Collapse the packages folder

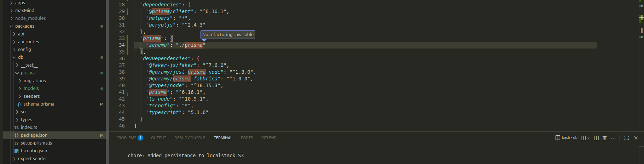(11, 26)
